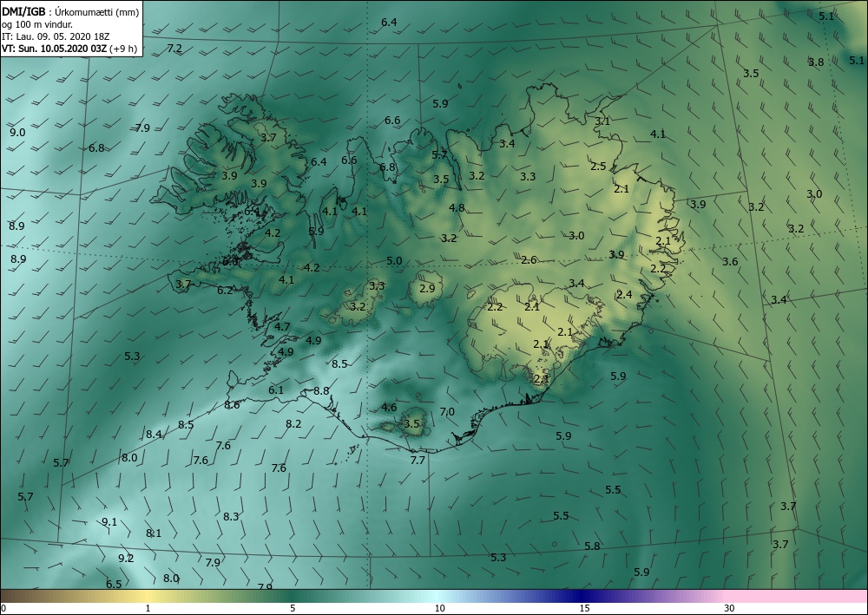Screen dimensions: 868x615
Task: Click the '(+9 h)' forecast offset text
Action: coord(123,49)
